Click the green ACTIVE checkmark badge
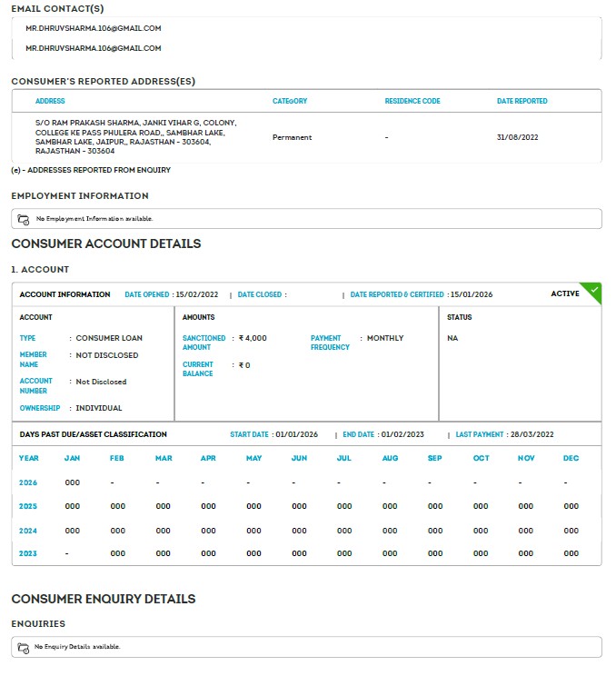The image size is (616, 686). [x=593, y=291]
